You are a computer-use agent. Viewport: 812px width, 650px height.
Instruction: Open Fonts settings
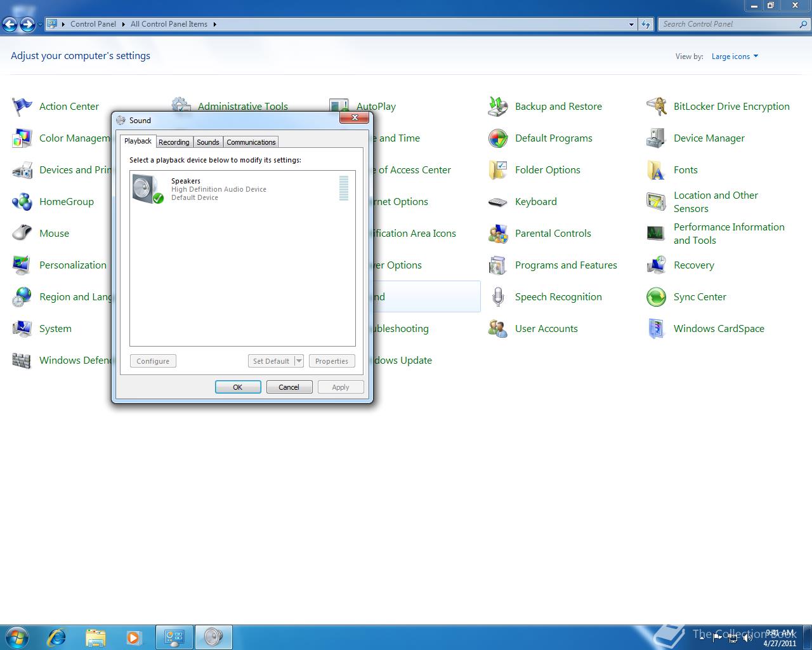[685, 169]
